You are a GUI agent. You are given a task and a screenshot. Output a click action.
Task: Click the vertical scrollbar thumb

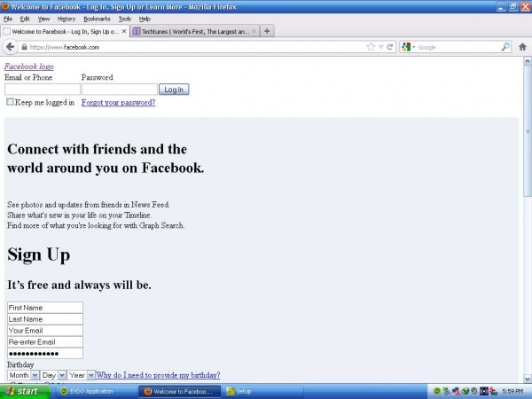pyautogui.click(x=528, y=130)
